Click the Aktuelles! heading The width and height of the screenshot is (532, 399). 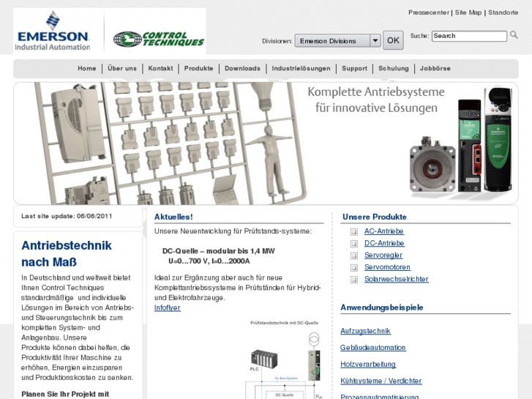(173, 217)
